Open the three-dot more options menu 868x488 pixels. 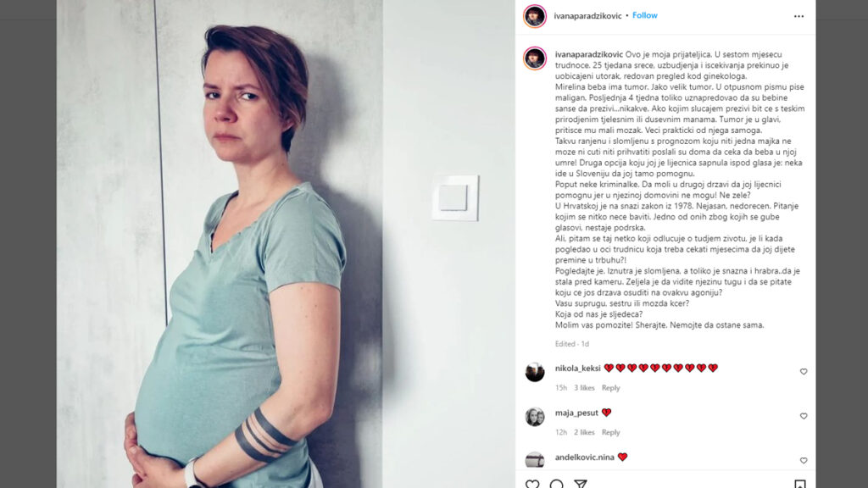pos(798,16)
